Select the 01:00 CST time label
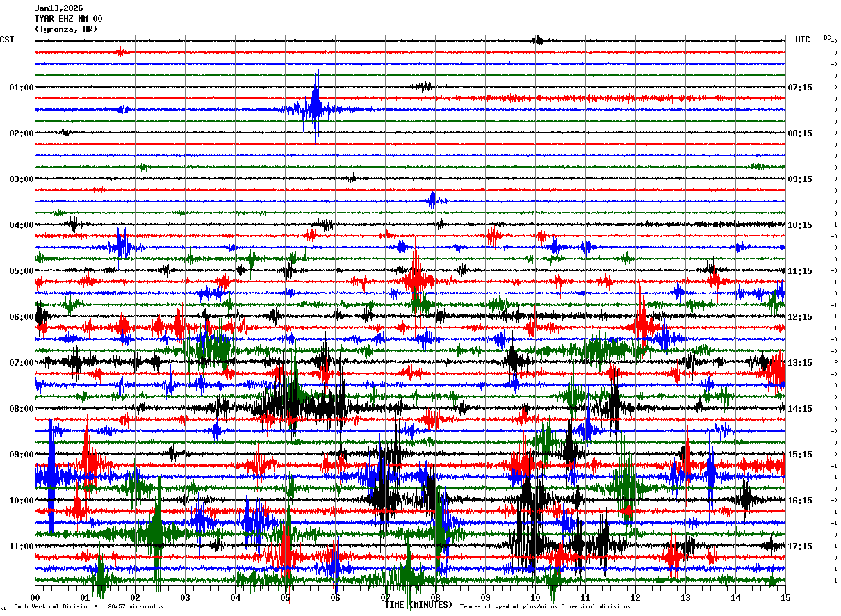841x616 pixels. [x=21, y=88]
